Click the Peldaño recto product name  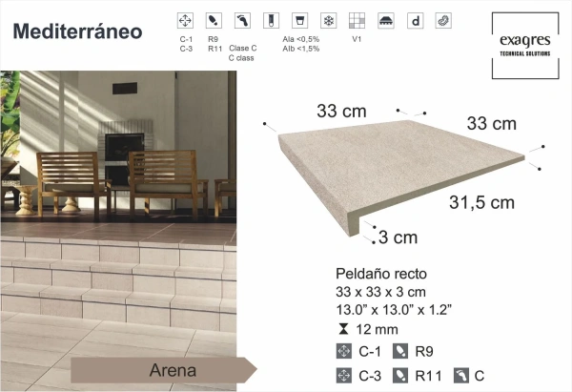click(x=380, y=271)
